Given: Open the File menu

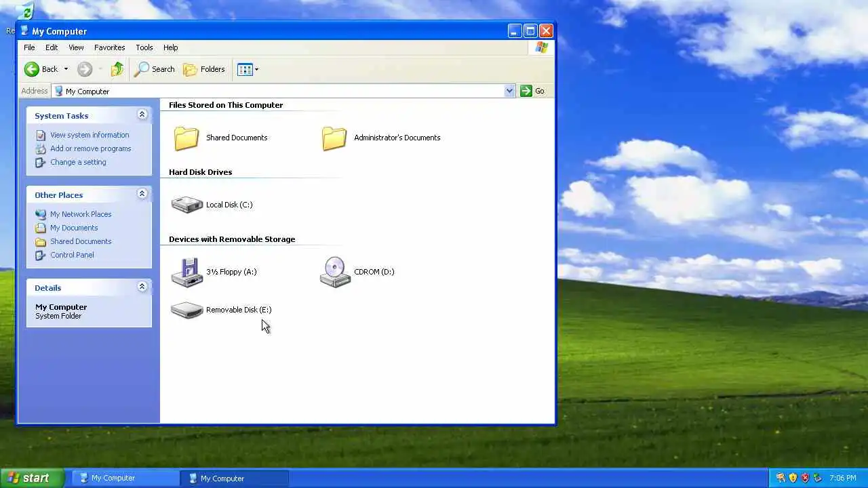Looking at the screenshot, I should click(29, 47).
